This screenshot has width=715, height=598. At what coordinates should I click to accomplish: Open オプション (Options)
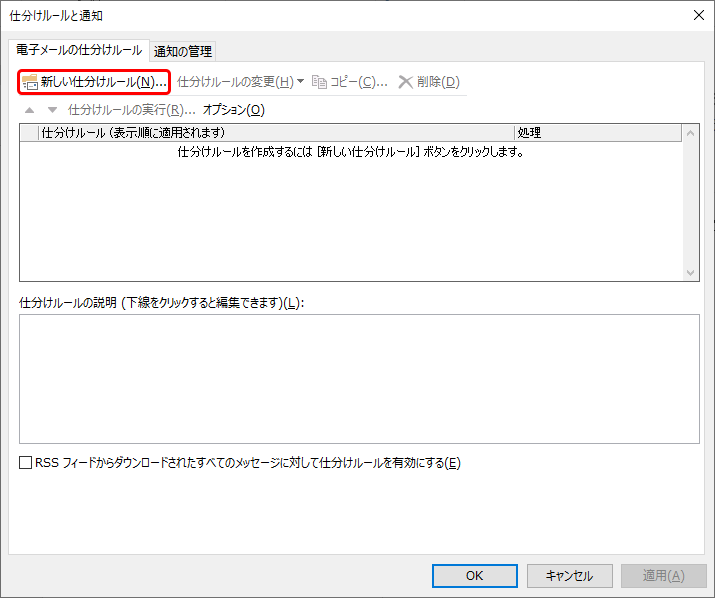coord(233,110)
